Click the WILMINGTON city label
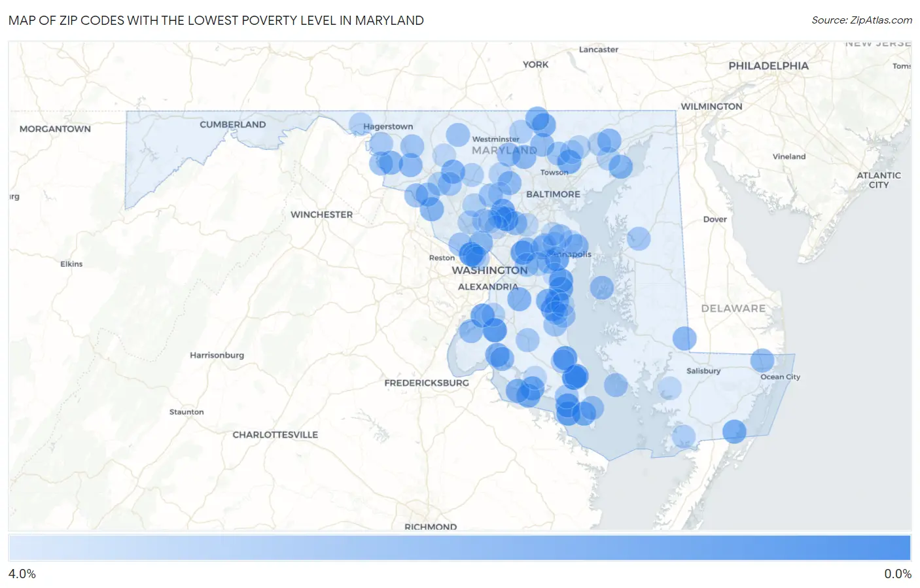Viewport: 920px width, 588px height. coord(711,107)
